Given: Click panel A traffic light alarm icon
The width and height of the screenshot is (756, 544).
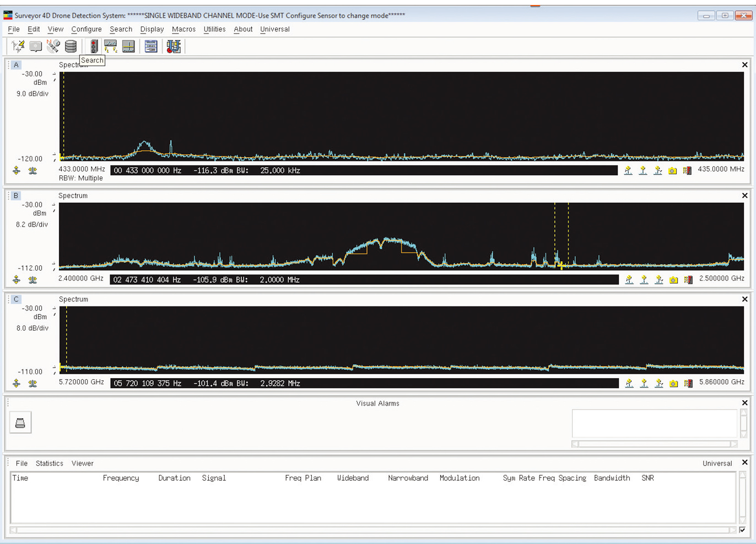Looking at the screenshot, I should (687, 171).
